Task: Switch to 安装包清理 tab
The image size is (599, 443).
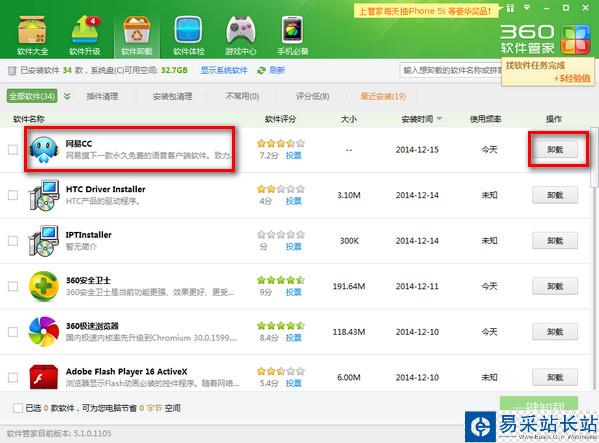Action: point(172,96)
